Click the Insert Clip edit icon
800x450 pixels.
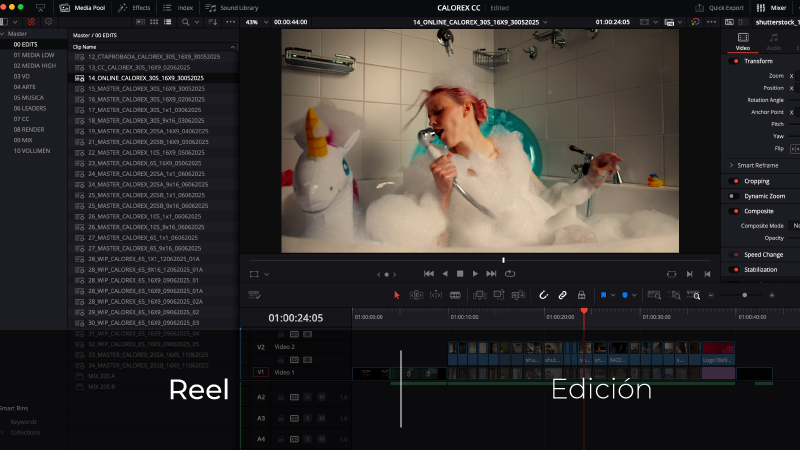coord(480,295)
